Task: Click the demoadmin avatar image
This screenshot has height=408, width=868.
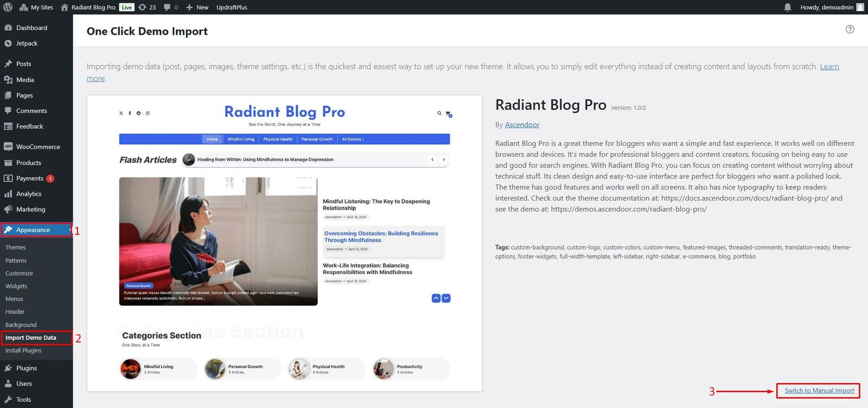Action: [x=860, y=7]
